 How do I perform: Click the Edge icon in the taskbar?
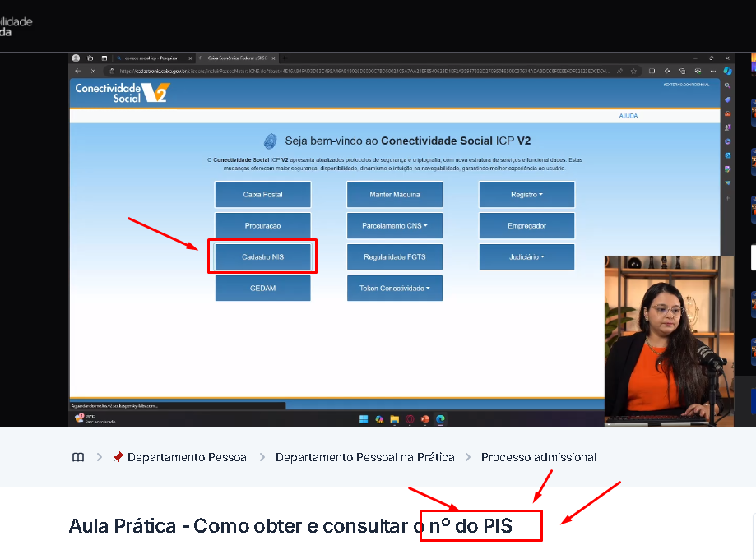440,419
